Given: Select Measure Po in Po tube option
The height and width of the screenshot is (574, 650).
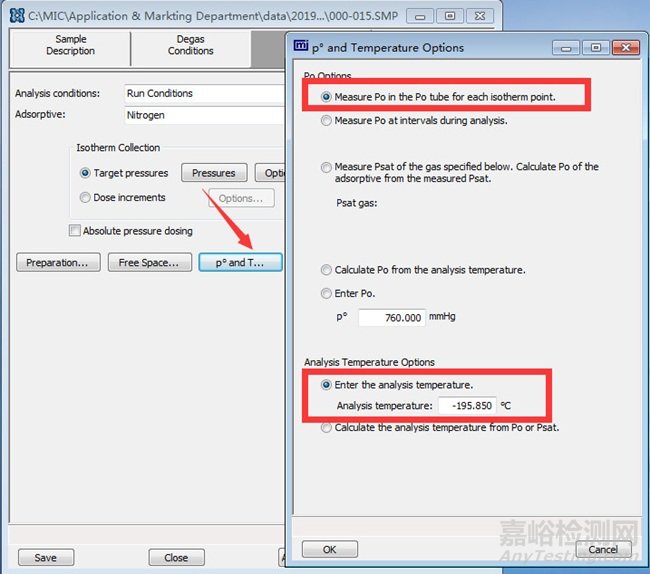Looking at the screenshot, I should 327,97.
